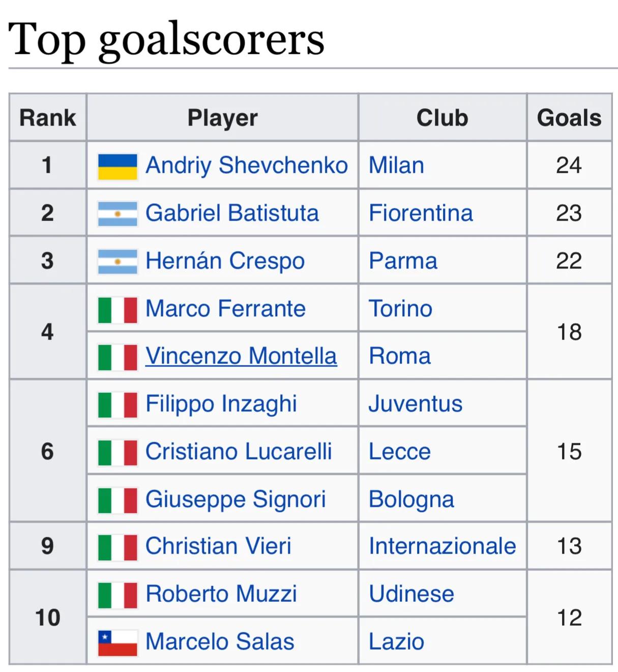
Task: Click Chile flag beside Marcelo Salas
Action: tap(117, 643)
